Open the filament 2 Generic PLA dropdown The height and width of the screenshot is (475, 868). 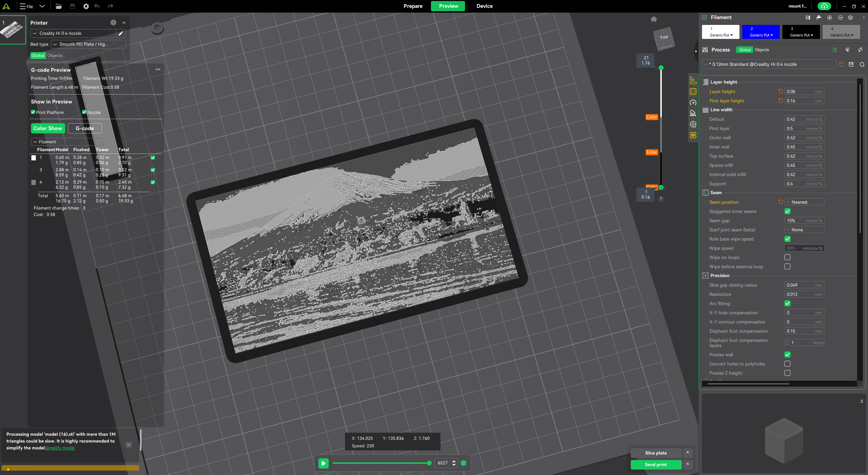pos(761,35)
